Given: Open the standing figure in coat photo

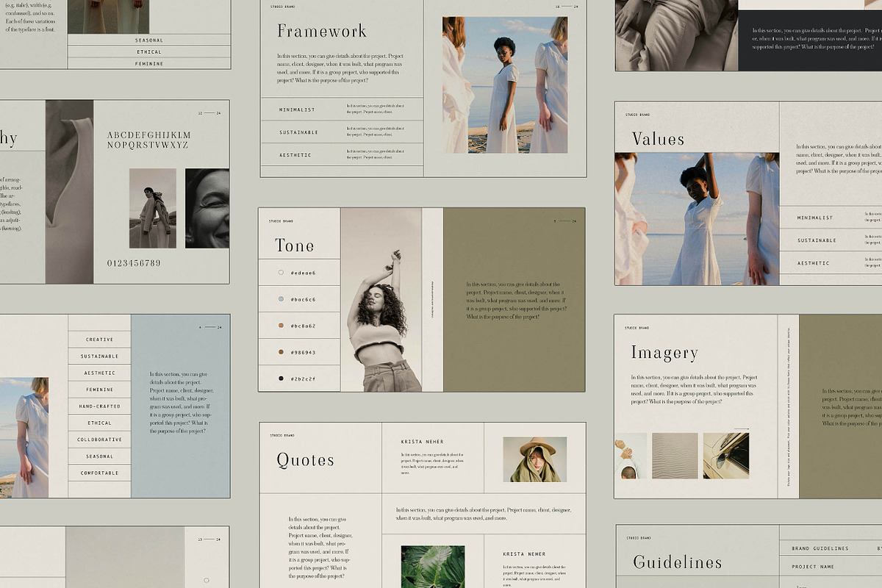Looking at the screenshot, I should click(153, 208).
